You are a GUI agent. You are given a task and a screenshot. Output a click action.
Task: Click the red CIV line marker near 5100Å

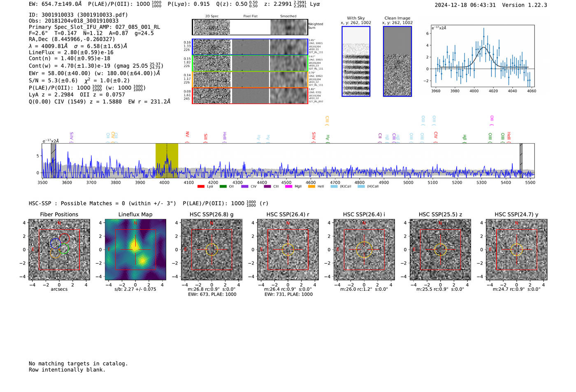(x=436, y=137)
